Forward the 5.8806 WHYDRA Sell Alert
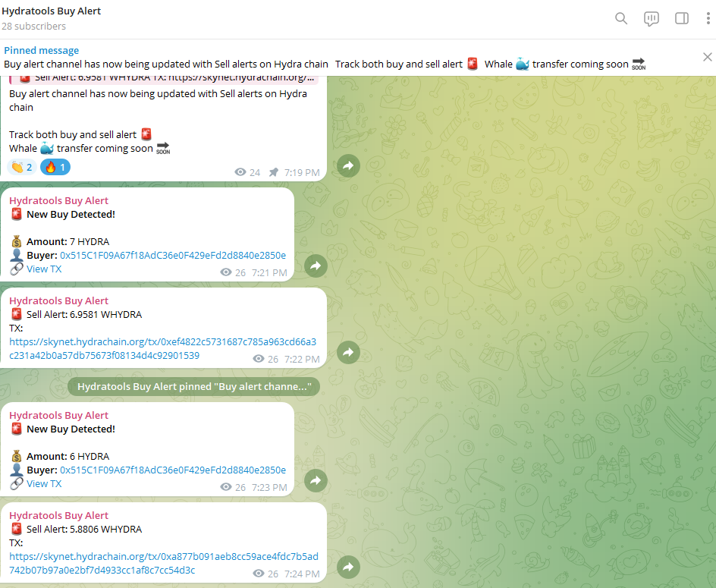The height and width of the screenshot is (588, 716). (348, 567)
